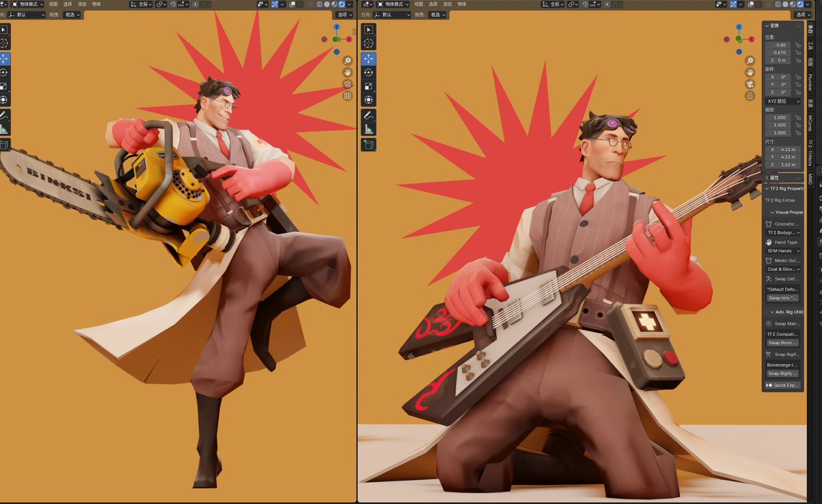
Task: Open Coat & Gloves outfit dropdown
Action: pos(783,269)
